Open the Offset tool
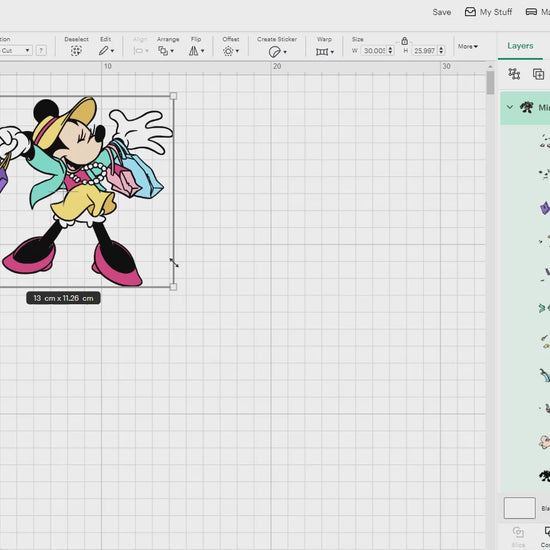This screenshot has width=550, height=550. [231, 51]
